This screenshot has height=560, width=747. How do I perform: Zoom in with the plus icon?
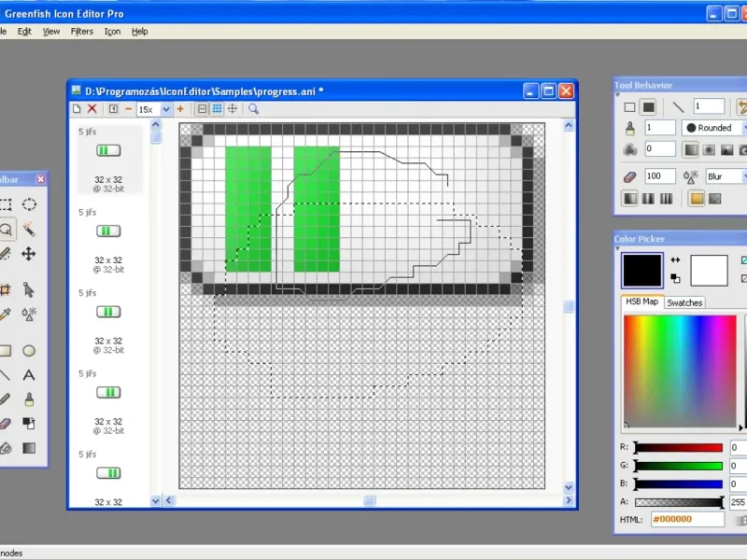(180, 109)
